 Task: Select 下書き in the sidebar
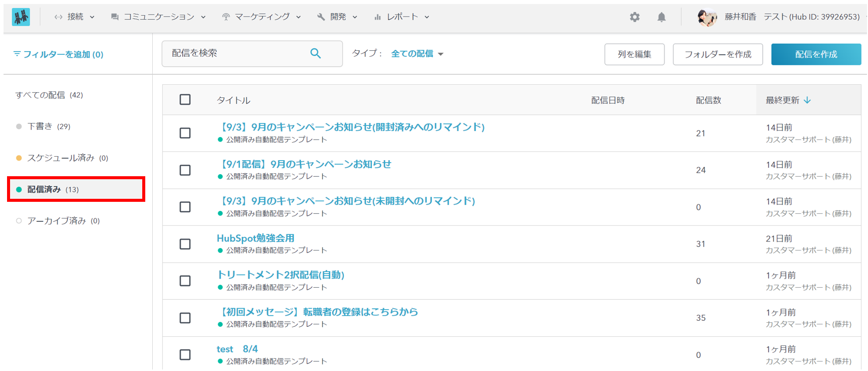pyautogui.click(x=40, y=127)
